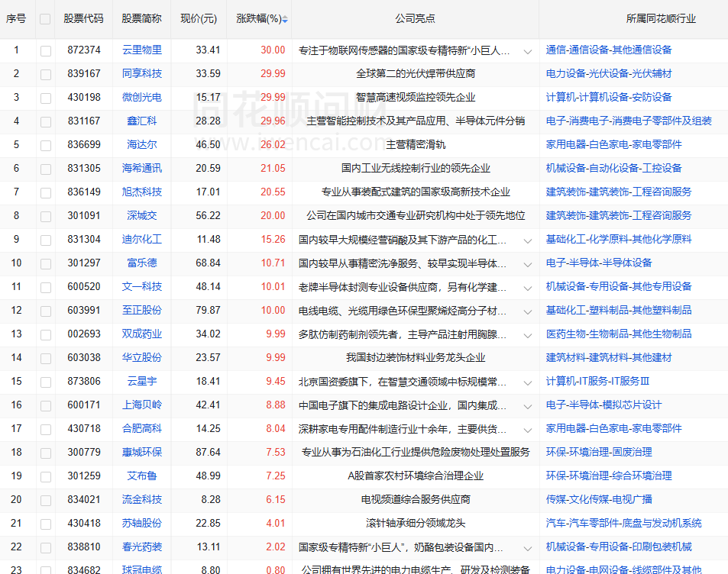The width and height of the screenshot is (728, 574).
Task: Click the 公司亮点 column header
Action: tap(415, 18)
